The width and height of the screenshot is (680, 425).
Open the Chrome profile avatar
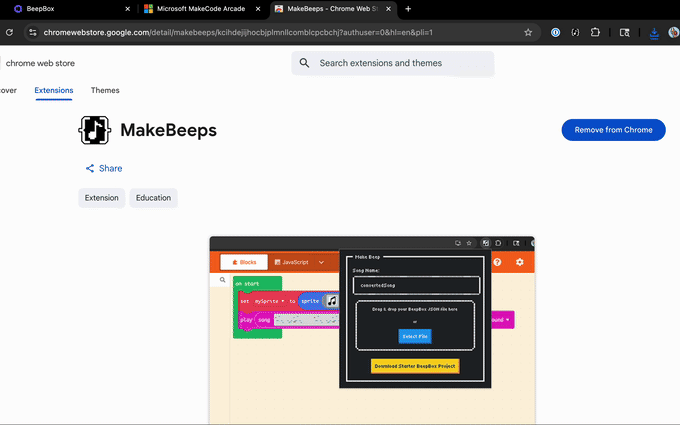pyautogui.click(x=674, y=32)
